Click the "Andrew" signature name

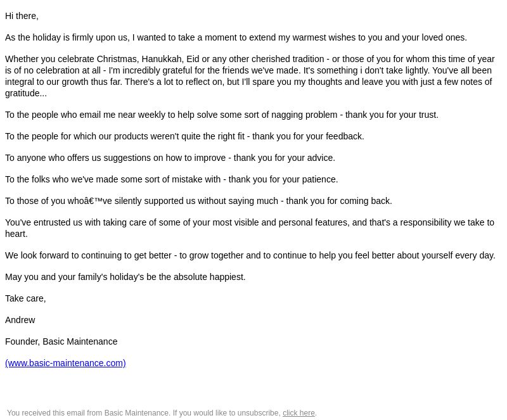[x=20, y=320]
